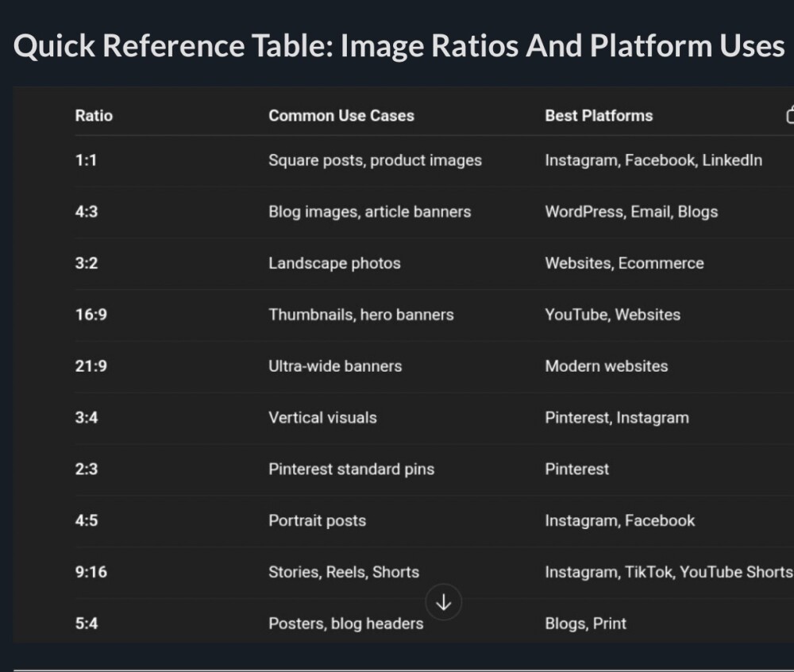Image resolution: width=794 pixels, height=672 pixels.
Task: Select 'Thumbnails, hero banners' cell
Action: tap(361, 315)
